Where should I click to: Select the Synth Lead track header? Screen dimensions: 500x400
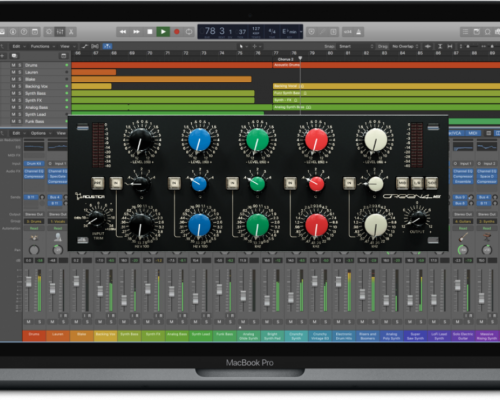(x=35, y=114)
